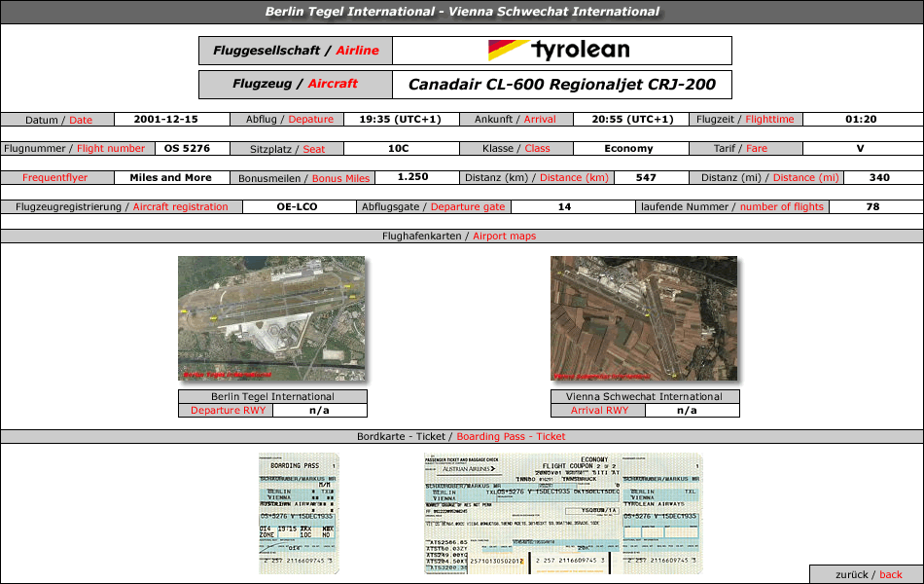Click distance in km value 547
Viewport: 924px width, 584px height.
(x=646, y=177)
